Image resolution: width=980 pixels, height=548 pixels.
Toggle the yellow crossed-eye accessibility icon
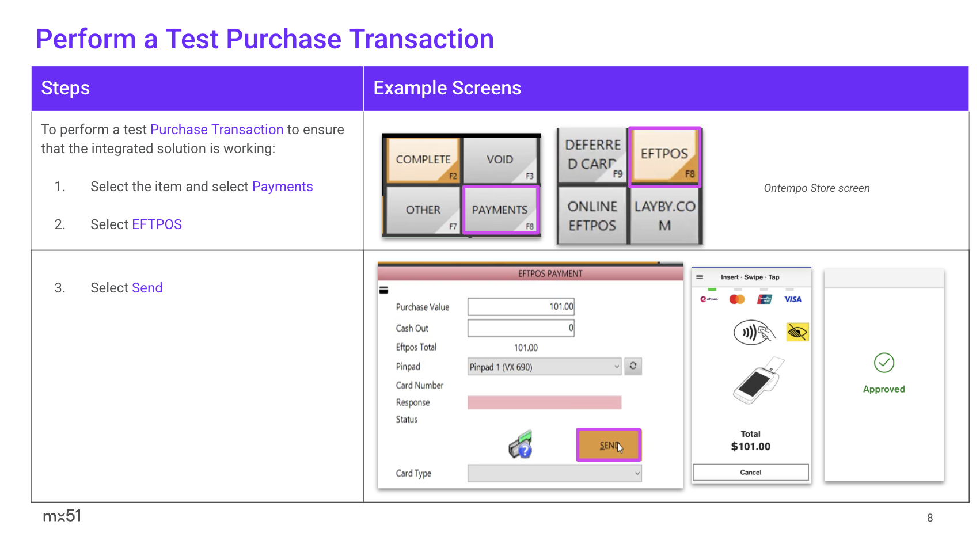pyautogui.click(x=797, y=332)
